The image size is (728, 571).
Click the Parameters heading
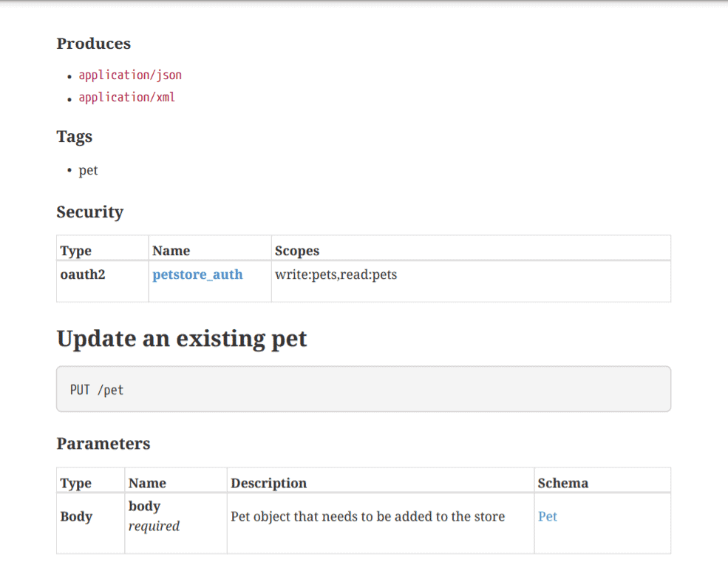[103, 444]
